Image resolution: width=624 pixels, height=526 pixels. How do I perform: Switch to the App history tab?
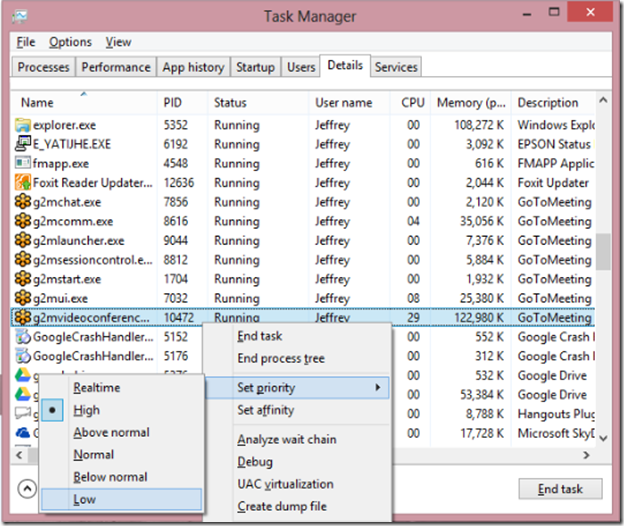pos(193,67)
